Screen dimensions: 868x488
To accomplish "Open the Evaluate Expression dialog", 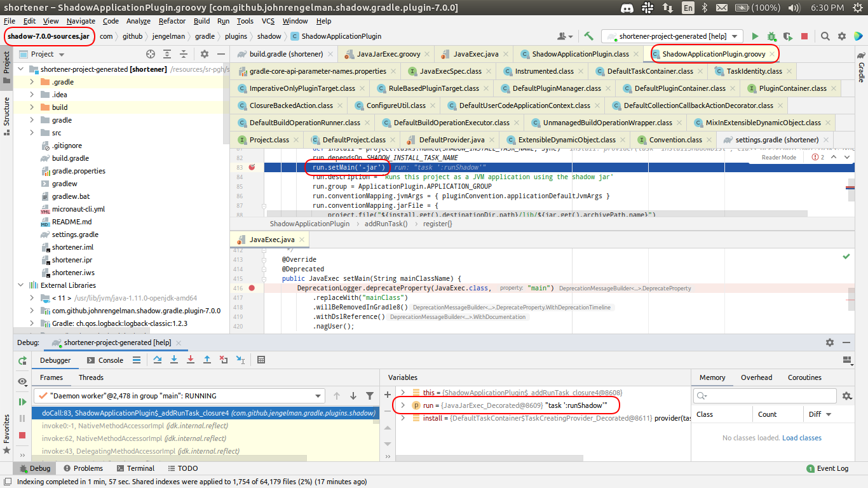I will [261, 360].
